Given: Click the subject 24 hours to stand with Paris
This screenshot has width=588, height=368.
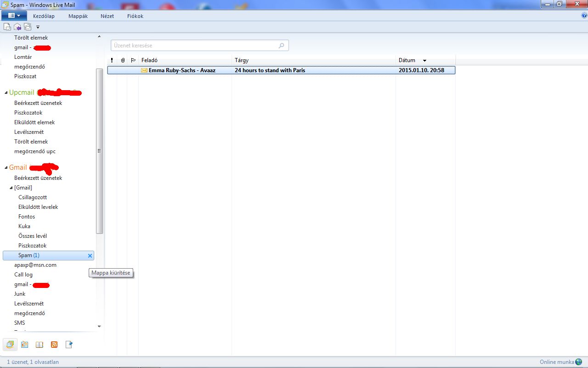Looking at the screenshot, I should [x=270, y=70].
